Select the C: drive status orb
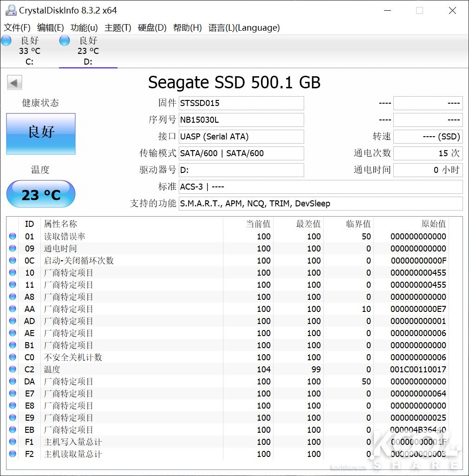469x476 pixels. tap(6, 41)
